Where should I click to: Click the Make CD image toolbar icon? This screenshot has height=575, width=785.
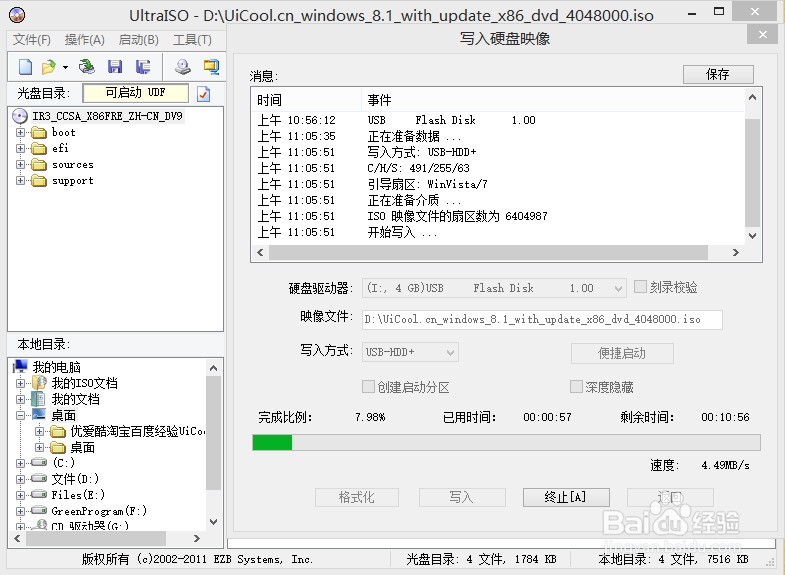(183, 67)
